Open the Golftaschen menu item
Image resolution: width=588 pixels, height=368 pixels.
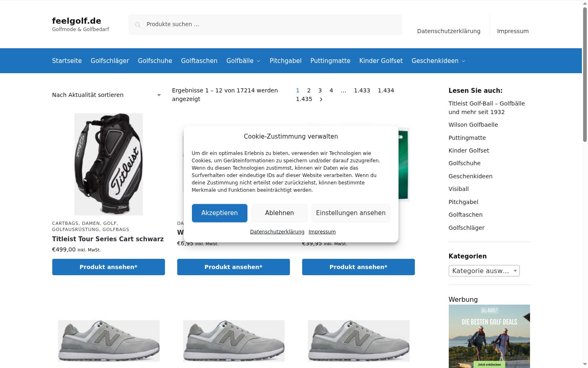(x=199, y=61)
